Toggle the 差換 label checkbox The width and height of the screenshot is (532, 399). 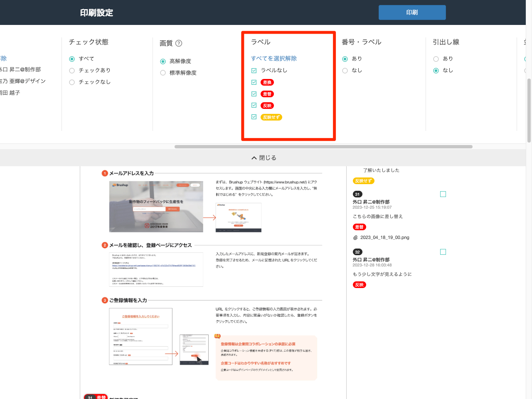[x=254, y=82]
